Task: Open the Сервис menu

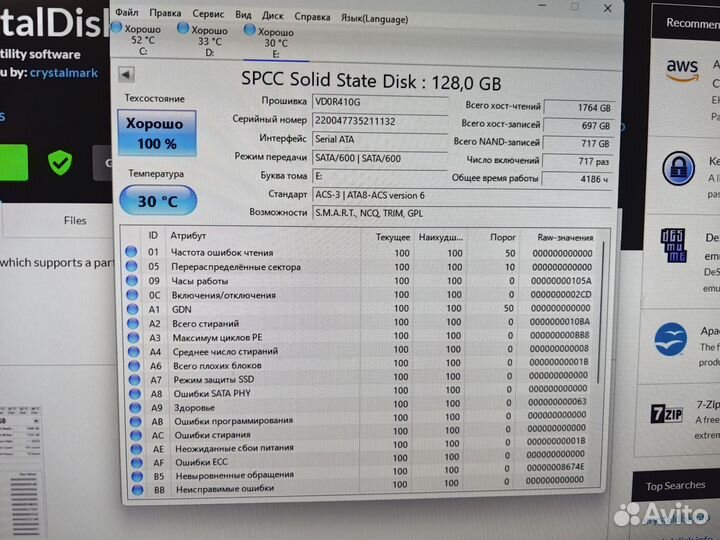Action: pos(208,14)
